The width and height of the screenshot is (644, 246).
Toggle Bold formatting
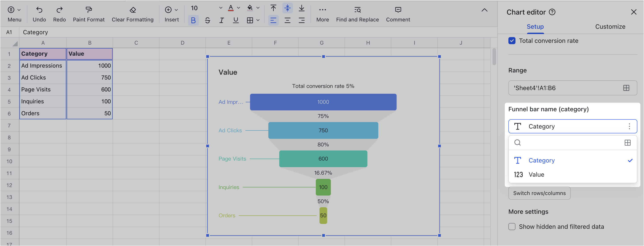click(193, 21)
